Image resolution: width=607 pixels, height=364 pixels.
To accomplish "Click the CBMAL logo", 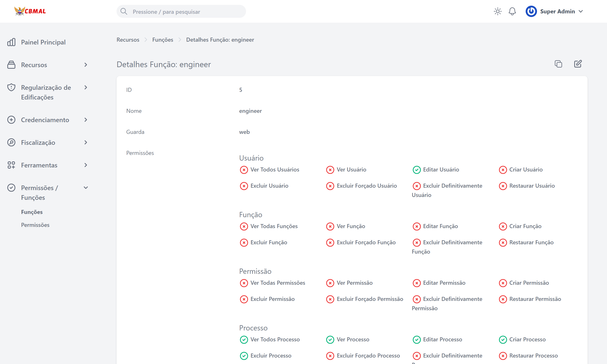I will [x=30, y=11].
